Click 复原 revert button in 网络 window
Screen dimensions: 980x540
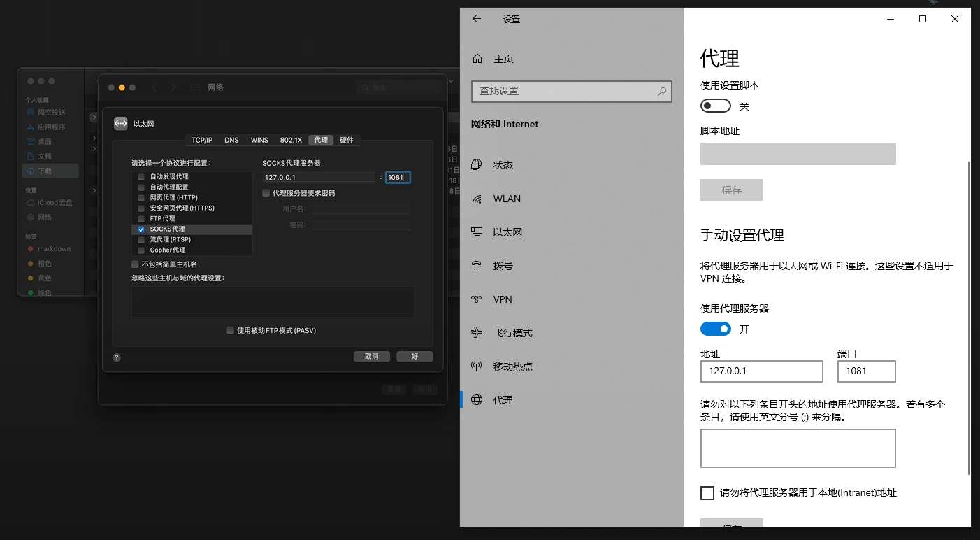point(394,390)
